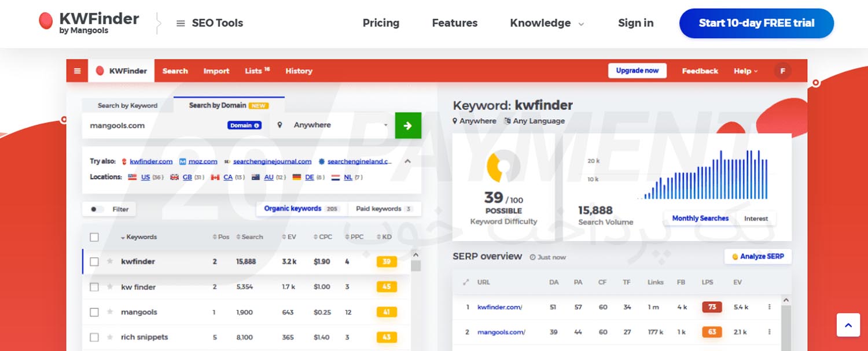868x351 pixels.
Task: Collapse the Try also suggestions panel
Action: click(x=407, y=161)
